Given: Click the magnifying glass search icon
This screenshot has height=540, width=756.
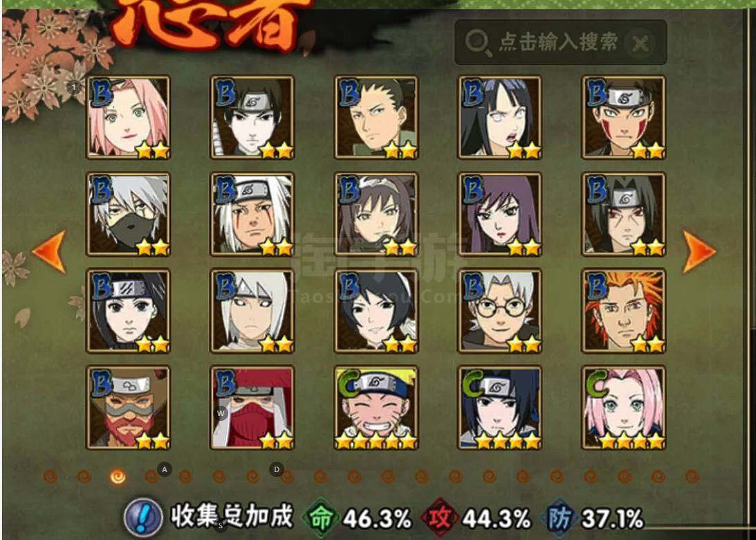Looking at the screenshot, I should point(478,43).
